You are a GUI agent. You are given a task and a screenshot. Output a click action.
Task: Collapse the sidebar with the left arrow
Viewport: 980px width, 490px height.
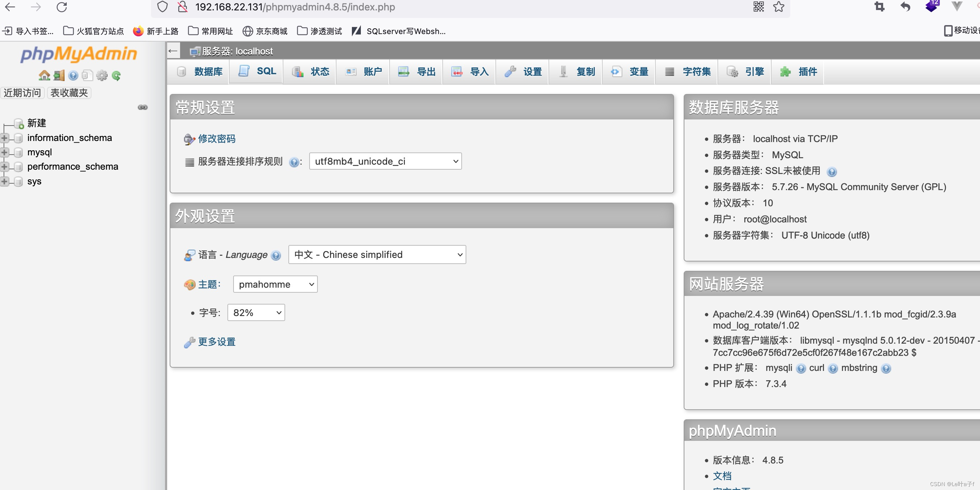click(173, 51)
